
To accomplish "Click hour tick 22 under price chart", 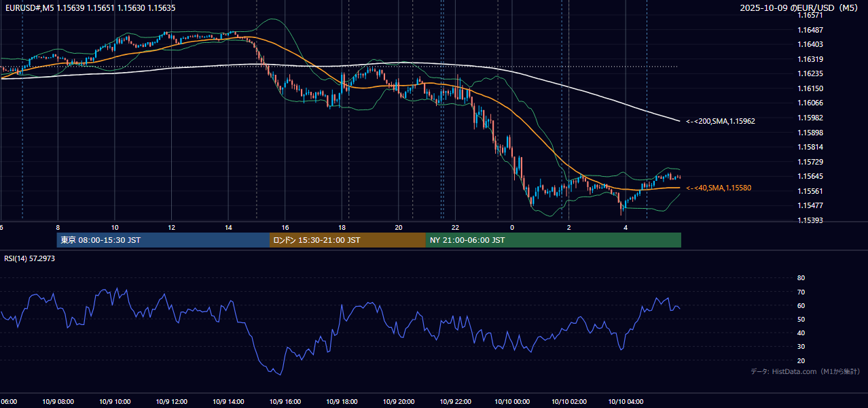I will pyautogui.click(x=455, y=228).
